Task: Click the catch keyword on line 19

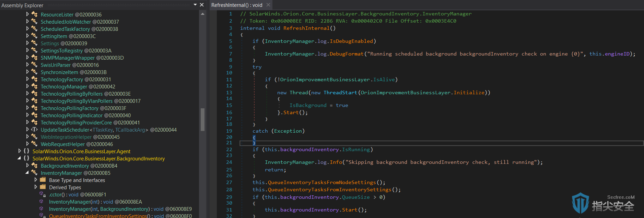Action: [x=260, y=131]
